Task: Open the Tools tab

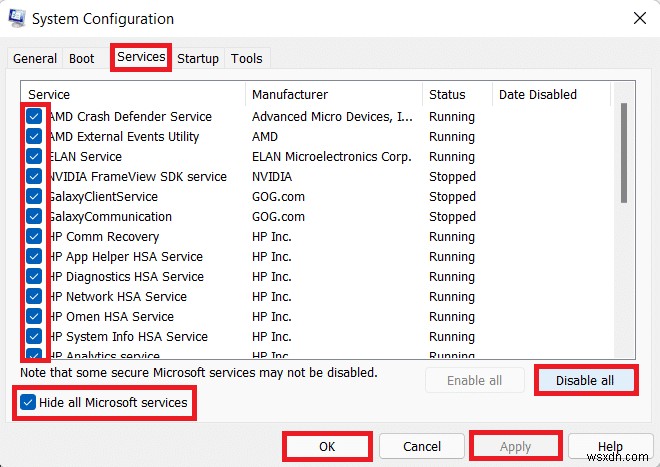Action: click(x=247, y=59)
